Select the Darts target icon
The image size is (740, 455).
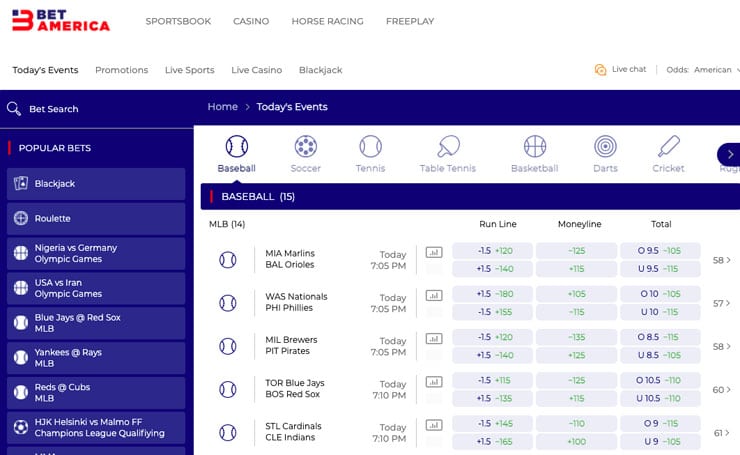(x=605, y=146)
